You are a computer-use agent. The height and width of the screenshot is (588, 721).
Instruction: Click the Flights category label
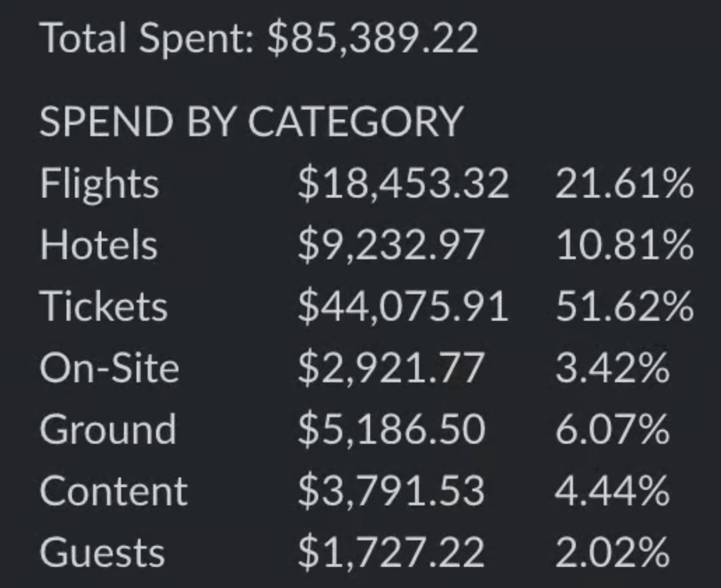pyautogui.click(x=99, y=184)
